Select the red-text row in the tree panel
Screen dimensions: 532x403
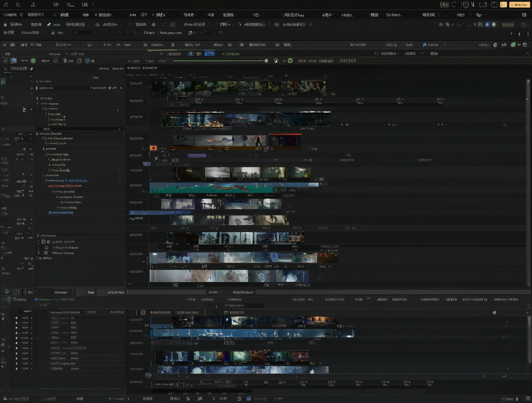point(64,186)
